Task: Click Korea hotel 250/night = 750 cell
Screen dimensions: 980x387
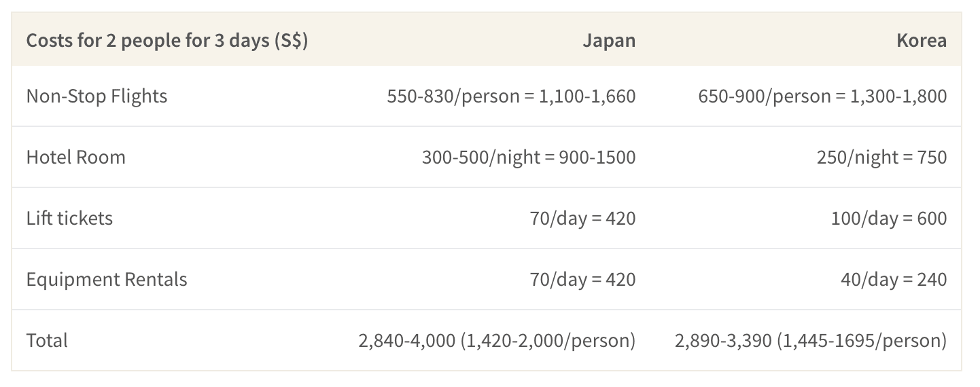Action: point(881,157)
